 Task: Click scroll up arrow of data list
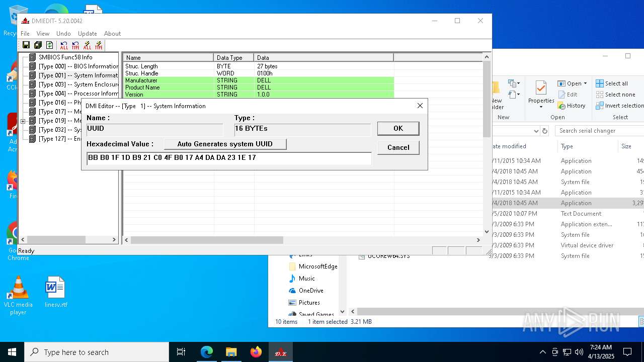click(487, 57)
